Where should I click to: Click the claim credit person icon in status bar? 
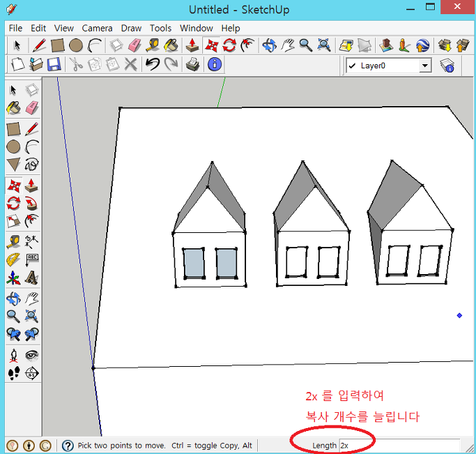pos(29,446)
